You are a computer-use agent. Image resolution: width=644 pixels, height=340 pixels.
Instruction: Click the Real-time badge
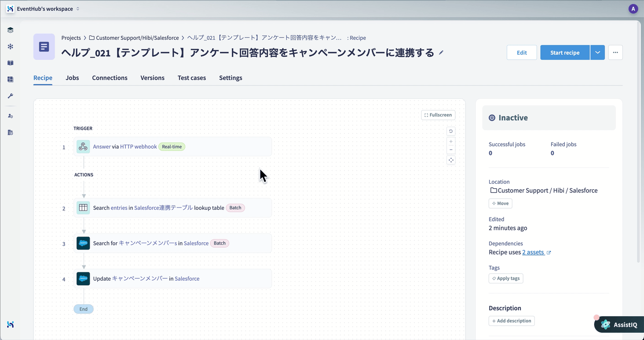[x=172, y=147]
